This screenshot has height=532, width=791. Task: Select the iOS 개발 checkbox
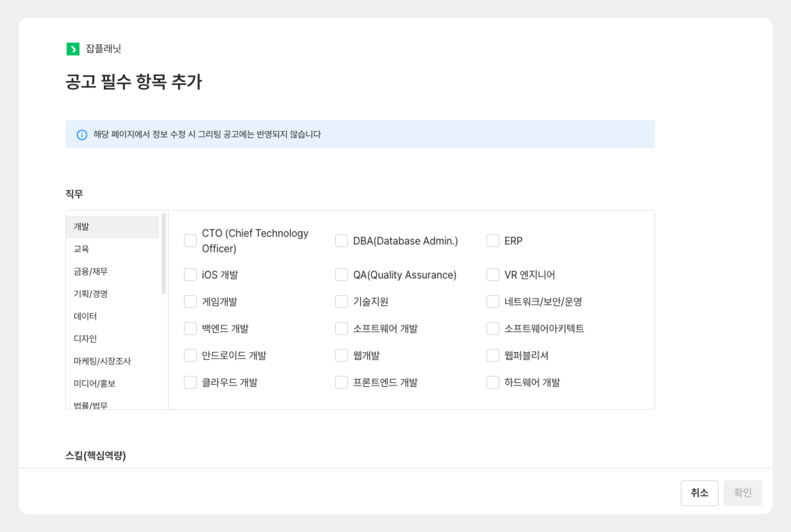(x=190, y=275)
